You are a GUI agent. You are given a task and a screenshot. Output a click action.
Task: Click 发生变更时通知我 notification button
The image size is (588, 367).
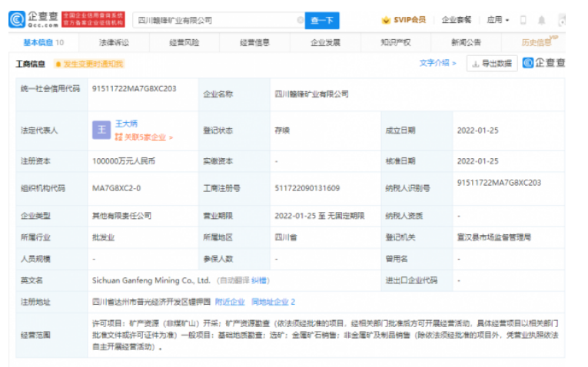pos(89,64)
